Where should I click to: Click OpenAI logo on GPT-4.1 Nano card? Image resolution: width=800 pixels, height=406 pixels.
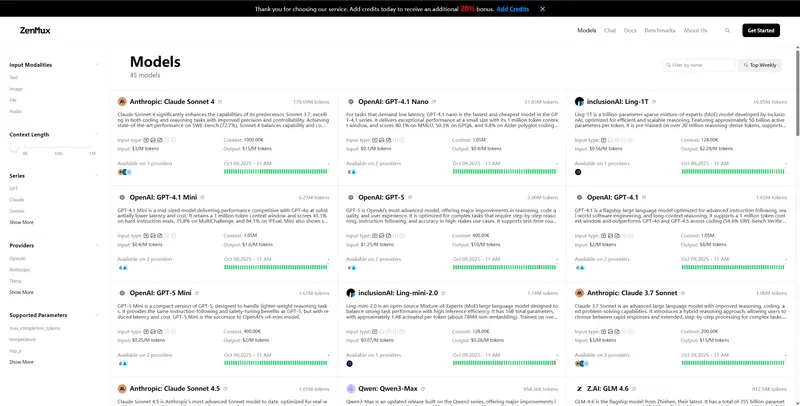(350, 101)
